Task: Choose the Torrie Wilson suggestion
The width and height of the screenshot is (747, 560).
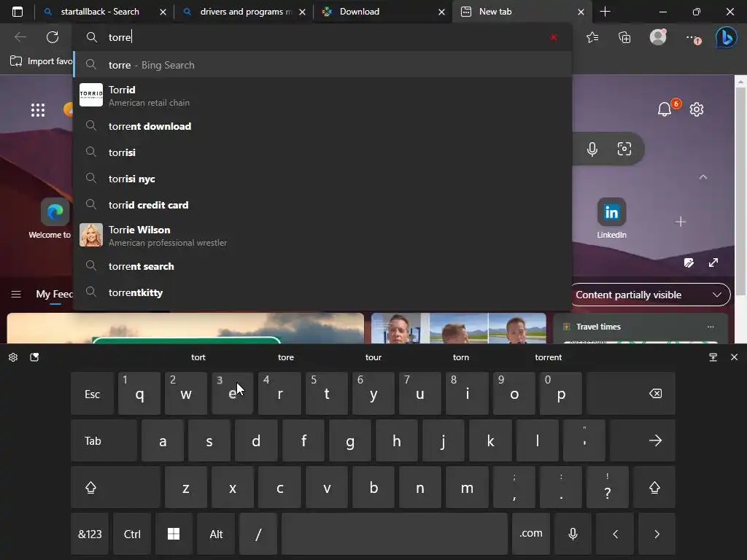Action: coord(322,236)
